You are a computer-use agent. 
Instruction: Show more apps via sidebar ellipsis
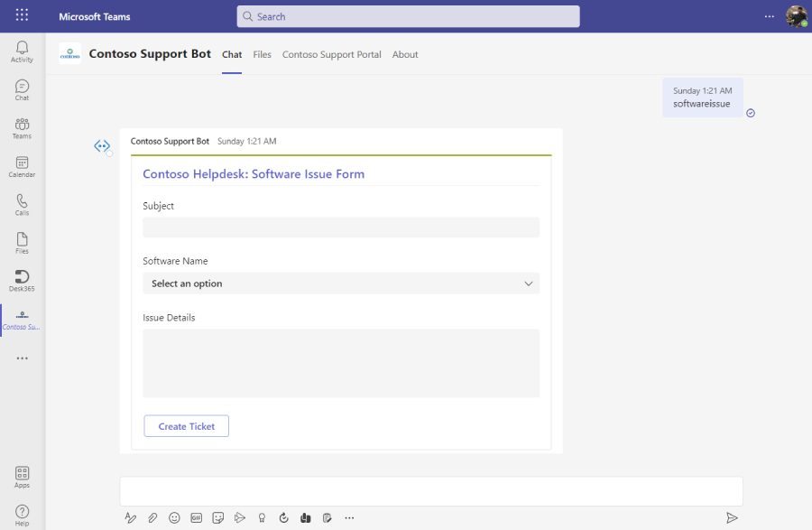click(x=22, y=358)
